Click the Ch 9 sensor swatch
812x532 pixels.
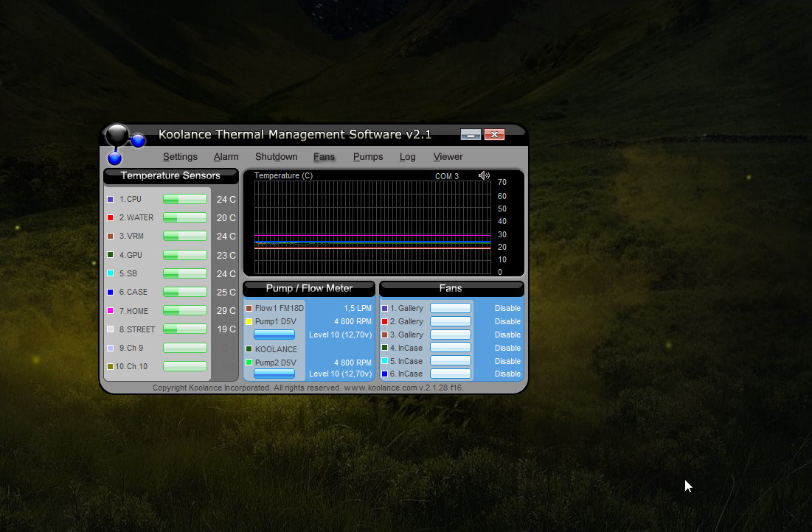point(111,349)
